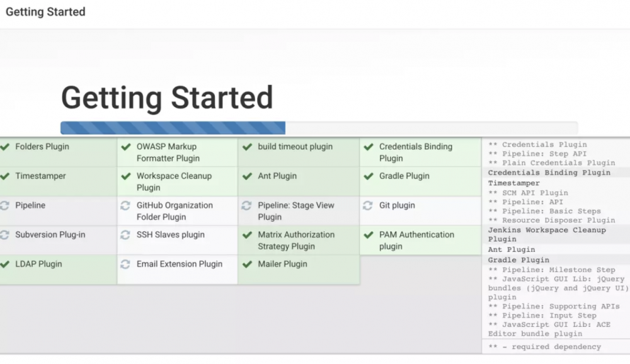Click the sync icon beside Email Extension Plugin
Screen dimensions: 630x364
(x=125, y=264)
